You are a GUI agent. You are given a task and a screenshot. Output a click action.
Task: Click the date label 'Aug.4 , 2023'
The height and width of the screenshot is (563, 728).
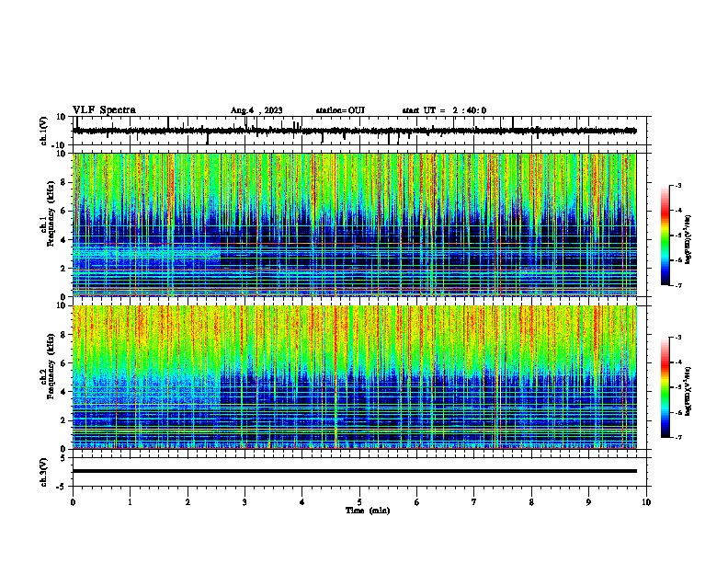256,110
